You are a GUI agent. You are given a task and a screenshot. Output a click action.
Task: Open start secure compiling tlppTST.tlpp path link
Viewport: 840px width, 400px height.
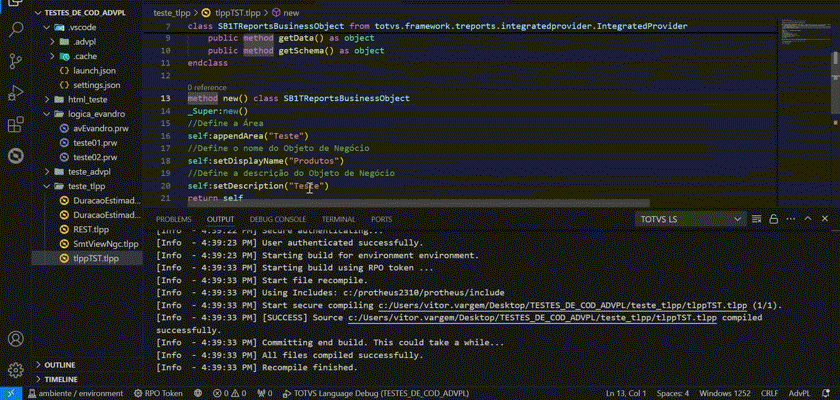click(562, 306)
